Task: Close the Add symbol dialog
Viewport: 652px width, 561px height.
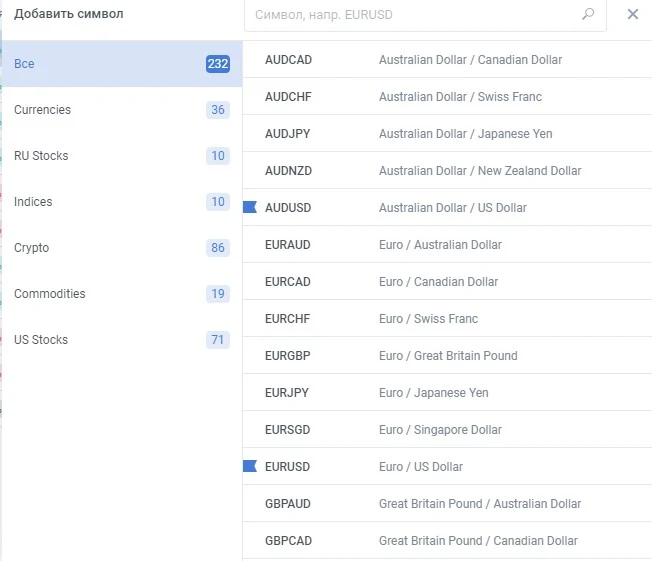Action: tap(632, 14)
